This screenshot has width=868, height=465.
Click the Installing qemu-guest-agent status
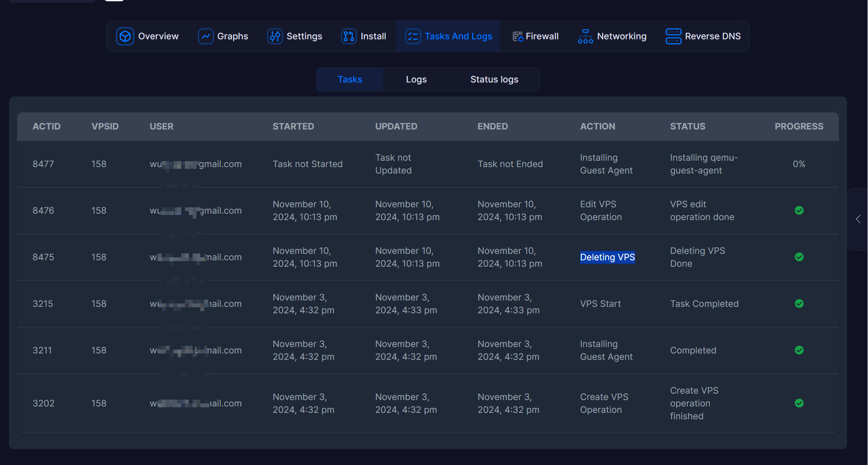[704, 164]
